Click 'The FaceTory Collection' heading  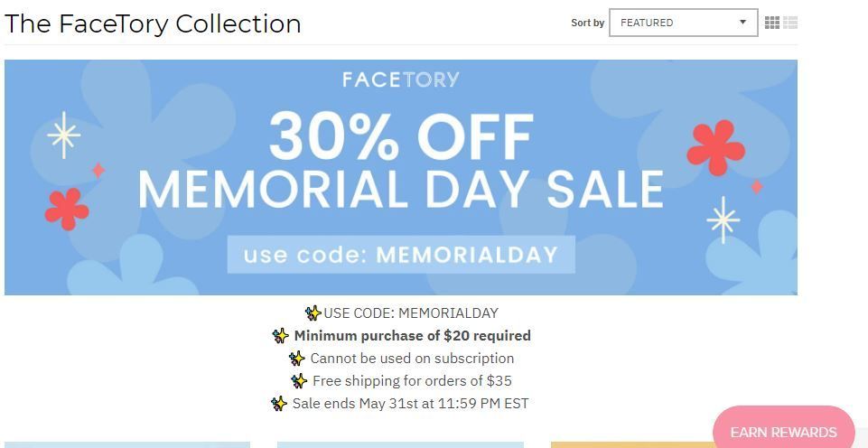tap(153, 24)
